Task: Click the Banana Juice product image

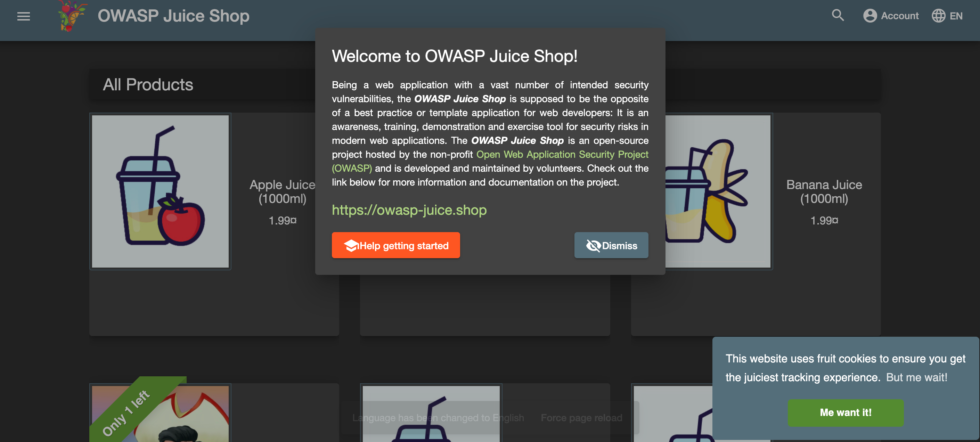Action: pos(718,191)
